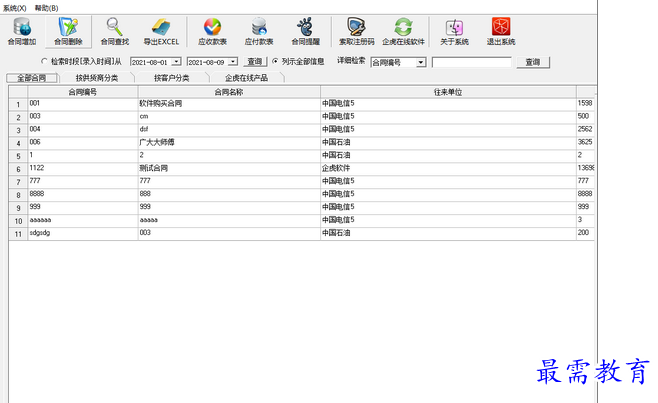Open the 2021-08-01 start date dropdown
The height and width of the screenshot is (403, 658).
(x=177, y=62)
